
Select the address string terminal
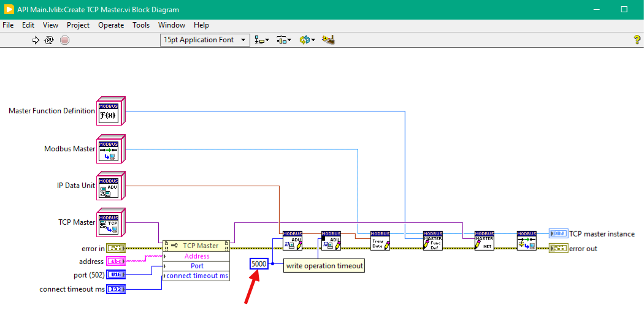[x=117, y=261]
